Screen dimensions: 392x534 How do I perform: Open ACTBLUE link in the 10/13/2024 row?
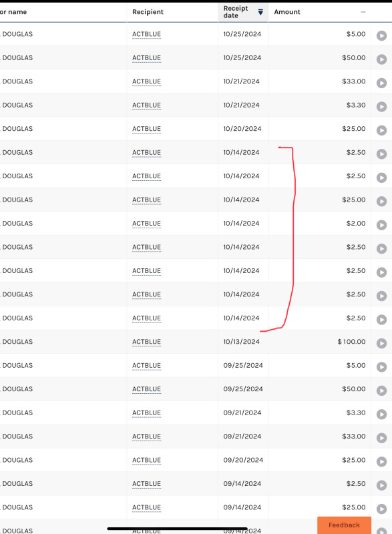(x=146, y=342)
